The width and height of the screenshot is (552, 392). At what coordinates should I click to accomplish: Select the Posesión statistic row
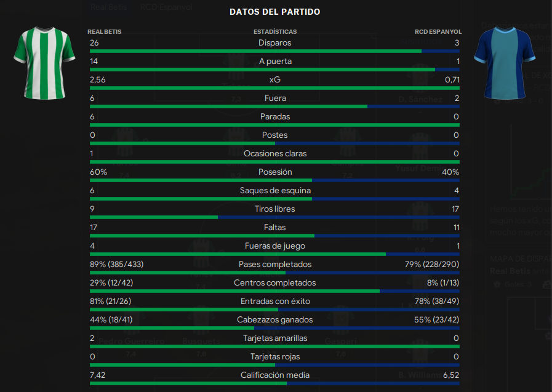274,175
